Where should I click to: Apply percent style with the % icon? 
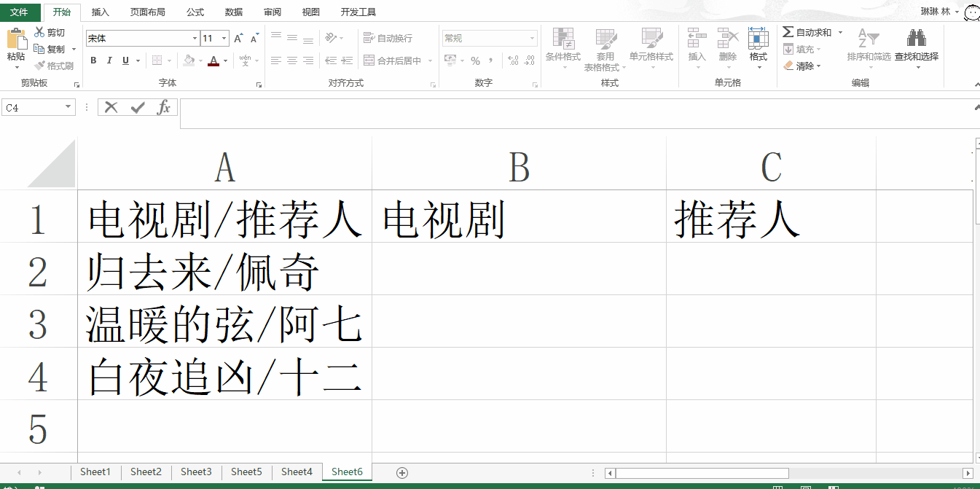click(474, 62)
